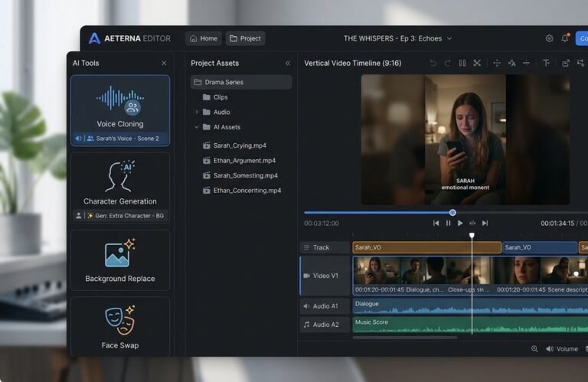Open the Clips folder

pos(215,97)
